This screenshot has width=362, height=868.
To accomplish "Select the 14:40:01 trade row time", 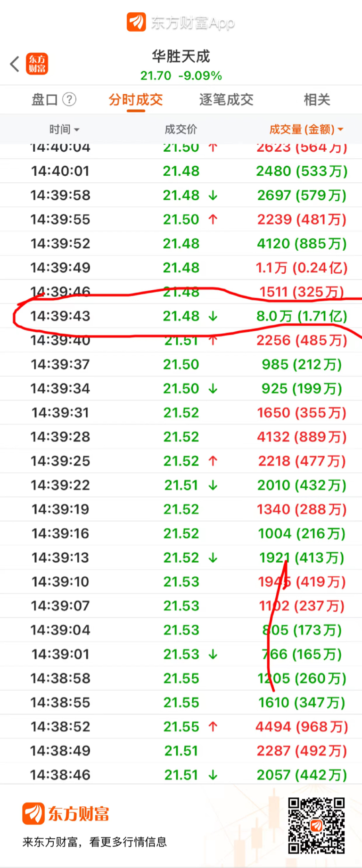I will pyautogui.click(x=60, y=171).
